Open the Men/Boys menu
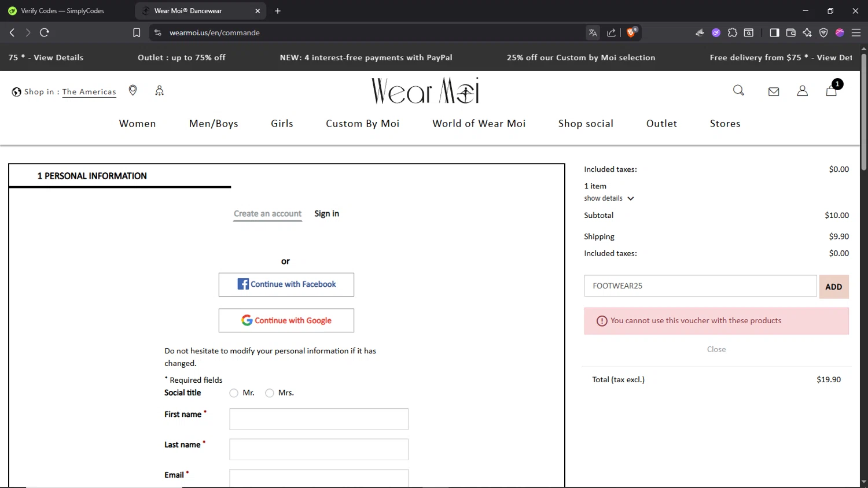 tap(214, 124)
